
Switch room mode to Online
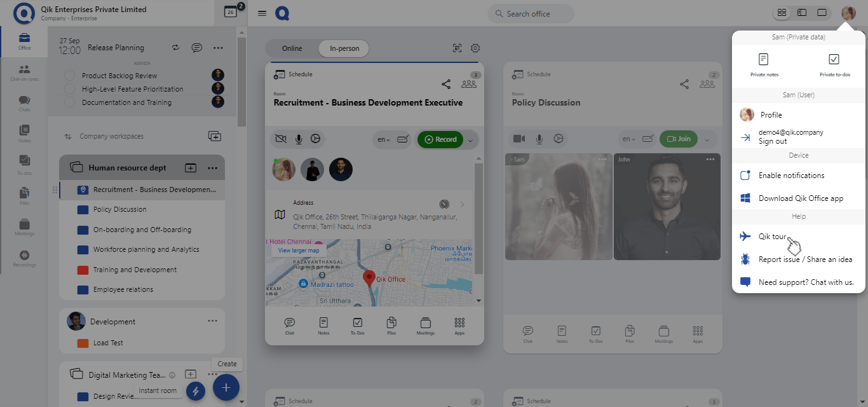292,48
